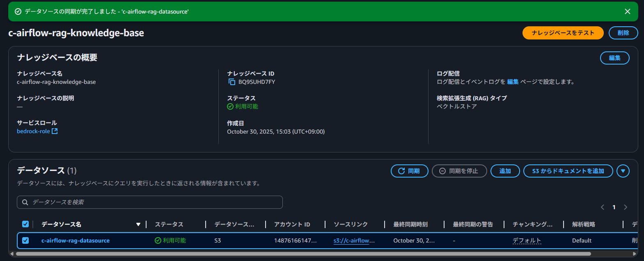Click the アカウント ID column header
Image resolution: width=644 pixels, height=261 pixels.
click(292, 224)
